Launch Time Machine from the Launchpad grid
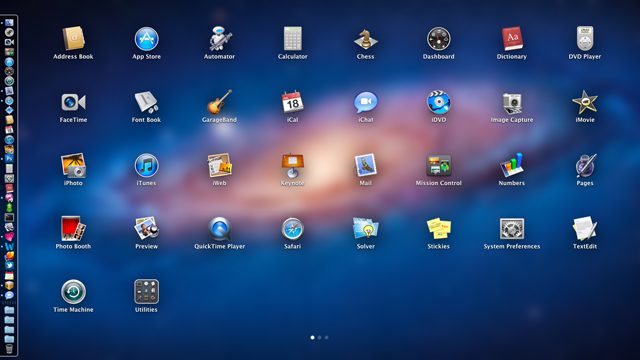The image size is (640, 360). pyautogui.click(x=73, y=292)
